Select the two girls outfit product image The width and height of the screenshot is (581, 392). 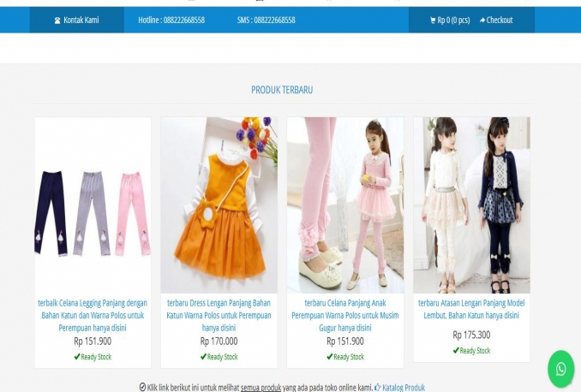[x=471, y=205]
